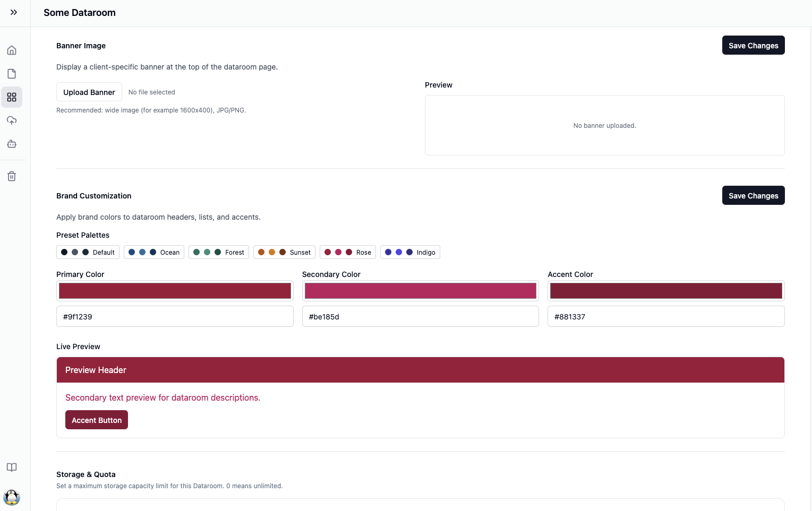The image size is (812, 511).
Task: Expand the sidebar with double-chevron icon
Action: click(x=14, y=12)
